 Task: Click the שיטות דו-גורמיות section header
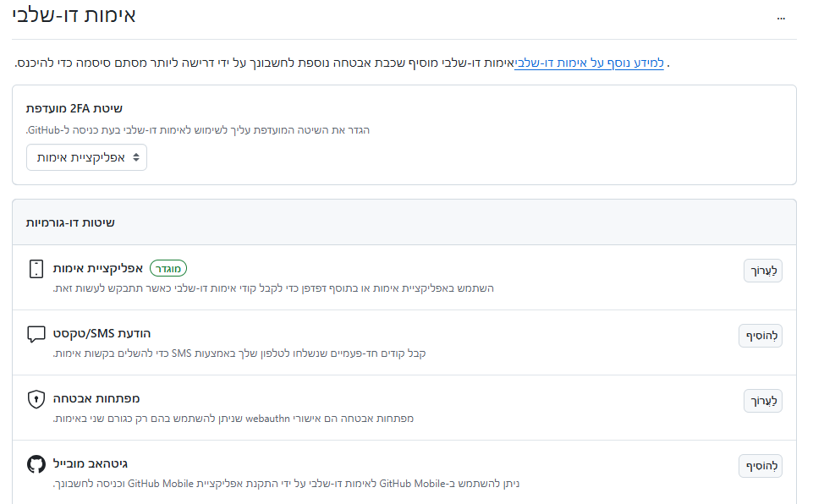[70, 223]
